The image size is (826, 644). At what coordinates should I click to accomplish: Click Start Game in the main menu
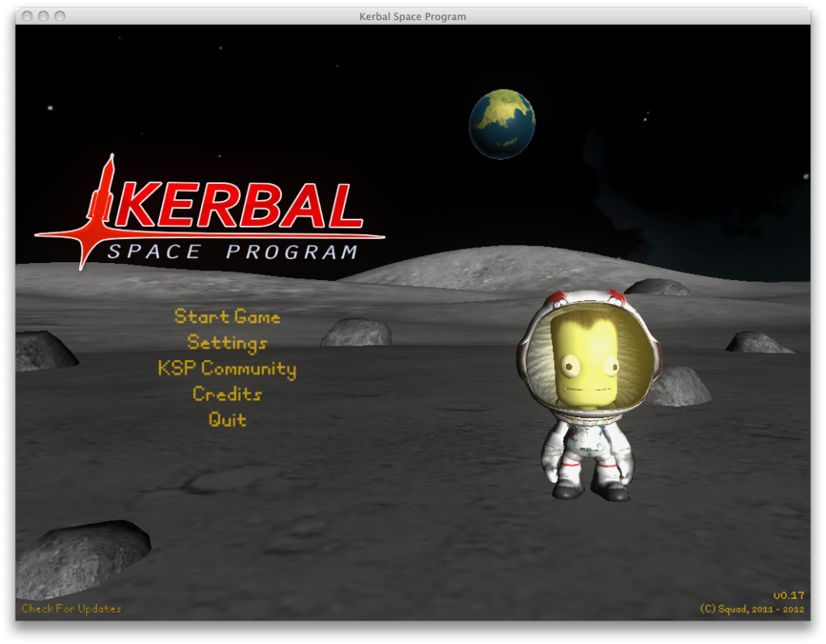point(227,316)
